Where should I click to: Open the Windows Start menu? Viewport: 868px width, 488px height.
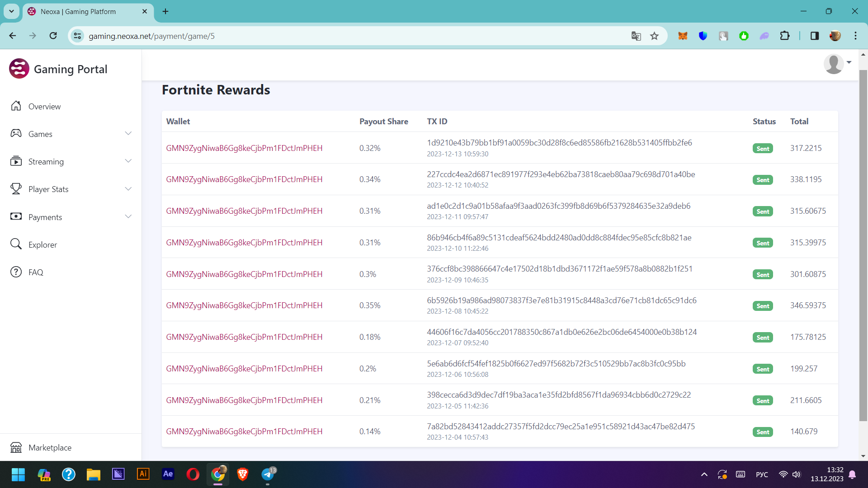19,474
